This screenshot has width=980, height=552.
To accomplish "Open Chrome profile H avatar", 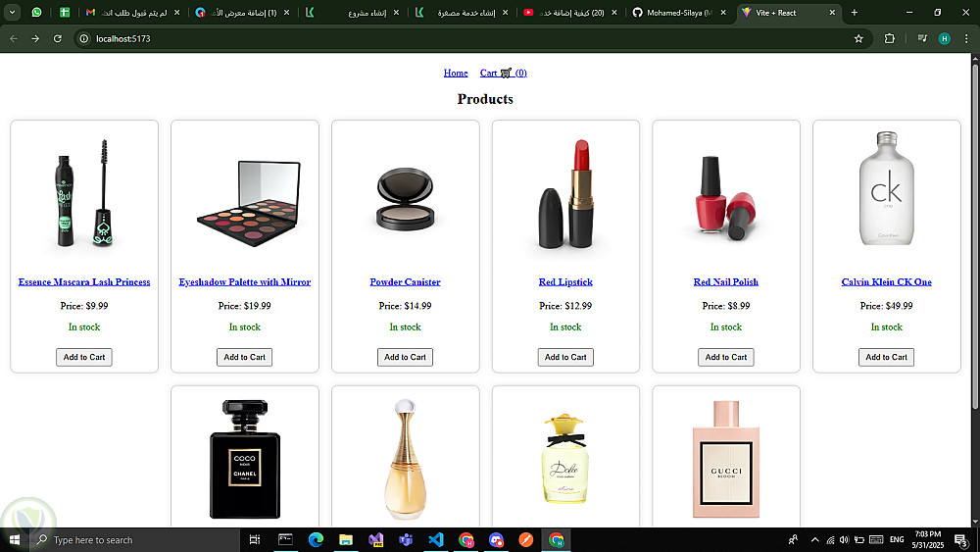I will (x=945, y=39).
